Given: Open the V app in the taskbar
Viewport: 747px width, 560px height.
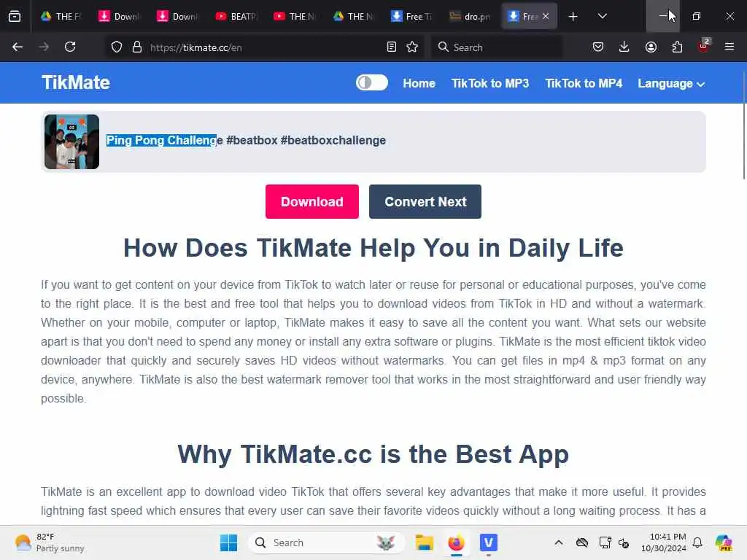Looking at the screenshot, I should coord(488,542).
